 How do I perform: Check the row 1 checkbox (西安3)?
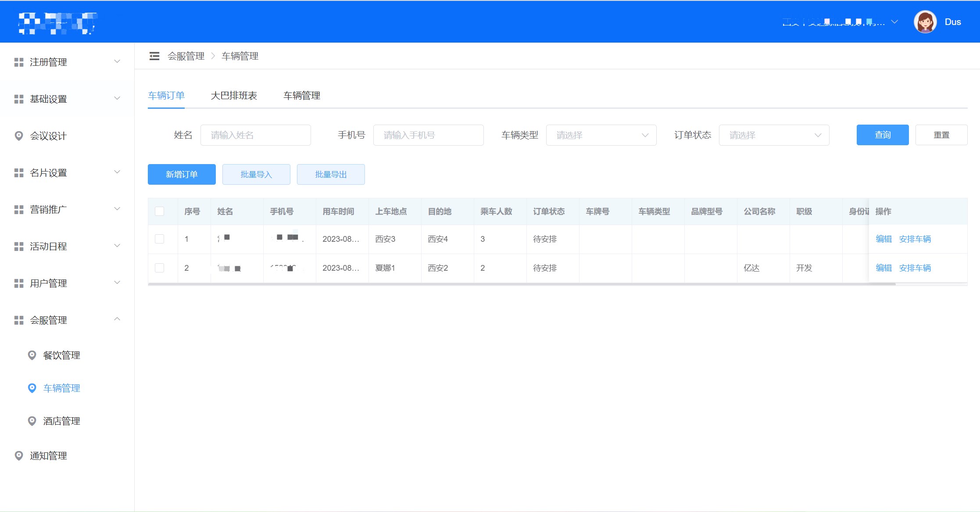click(x=160, y=239)
